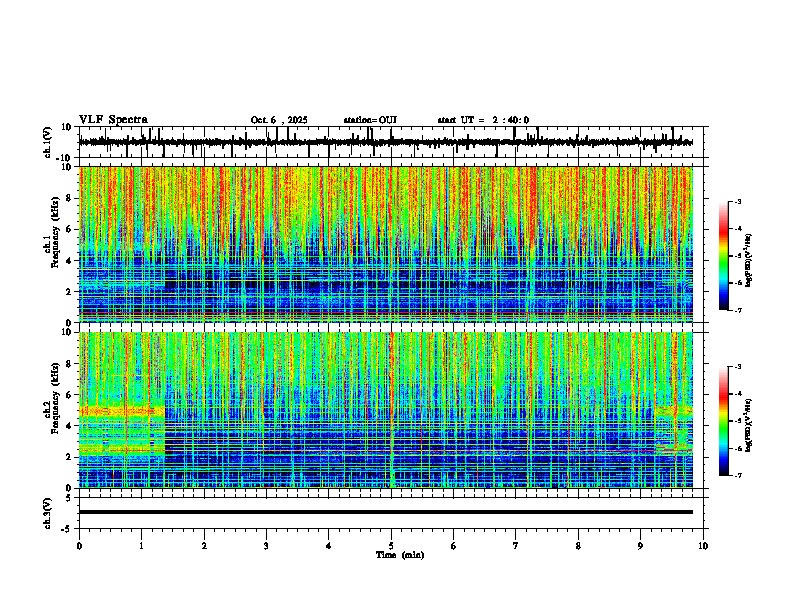Screen dimensions: 792x612
Task: Click the "VLF Spectra" plot title
Action: tap(113, 120)
